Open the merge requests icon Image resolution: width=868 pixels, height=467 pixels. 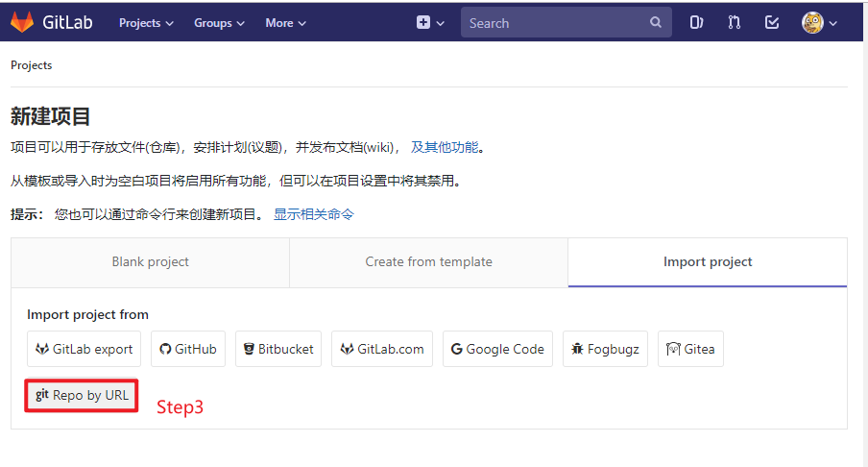tap(734, 22)
